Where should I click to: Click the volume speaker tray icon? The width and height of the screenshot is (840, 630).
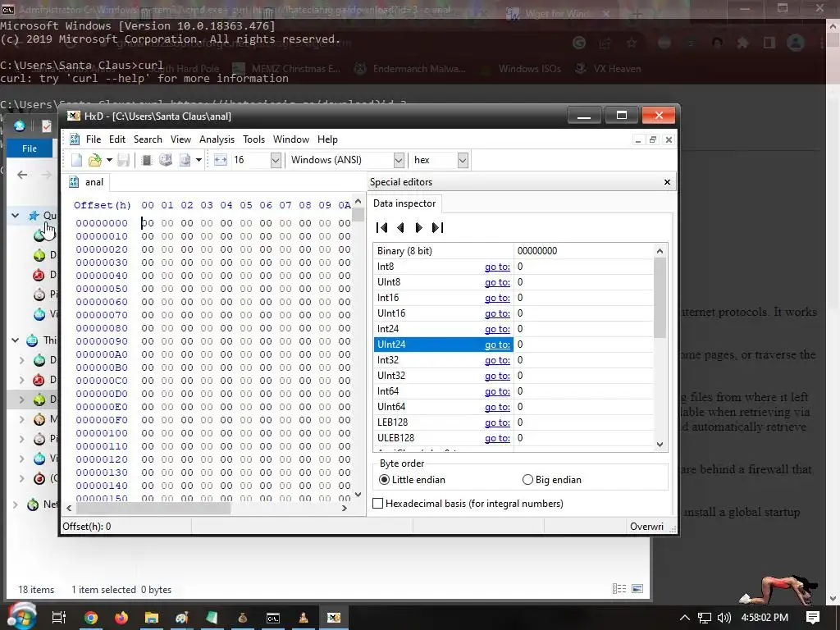pyautogui.click(x=724, y=618)
